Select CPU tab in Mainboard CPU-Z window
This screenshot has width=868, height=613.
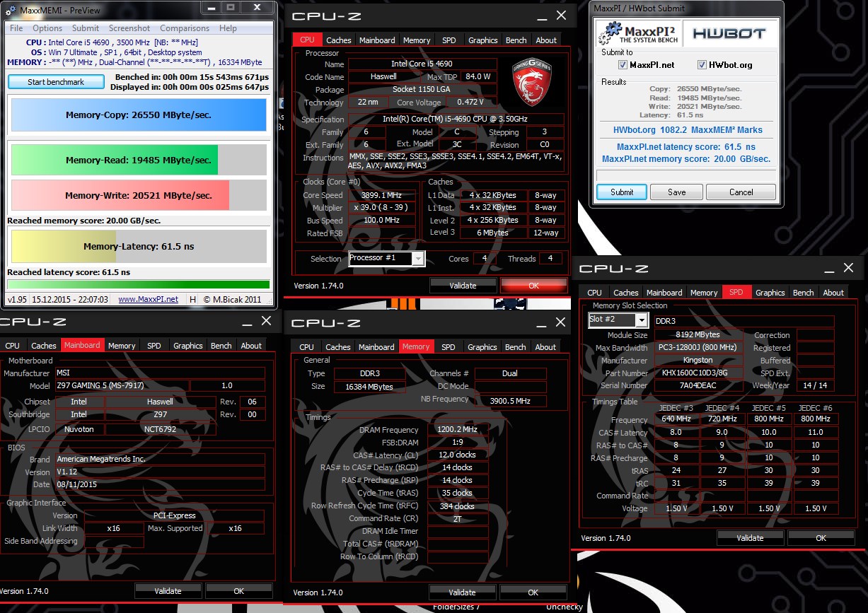13,346
